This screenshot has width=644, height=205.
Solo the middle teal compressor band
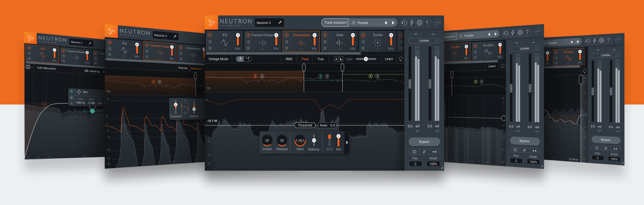[327, 76]
